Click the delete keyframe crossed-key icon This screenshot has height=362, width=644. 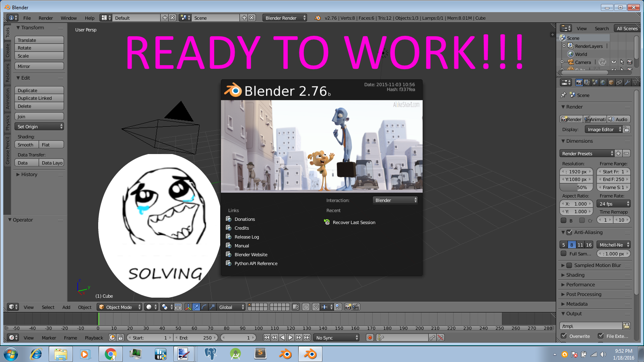pos(440,337)
